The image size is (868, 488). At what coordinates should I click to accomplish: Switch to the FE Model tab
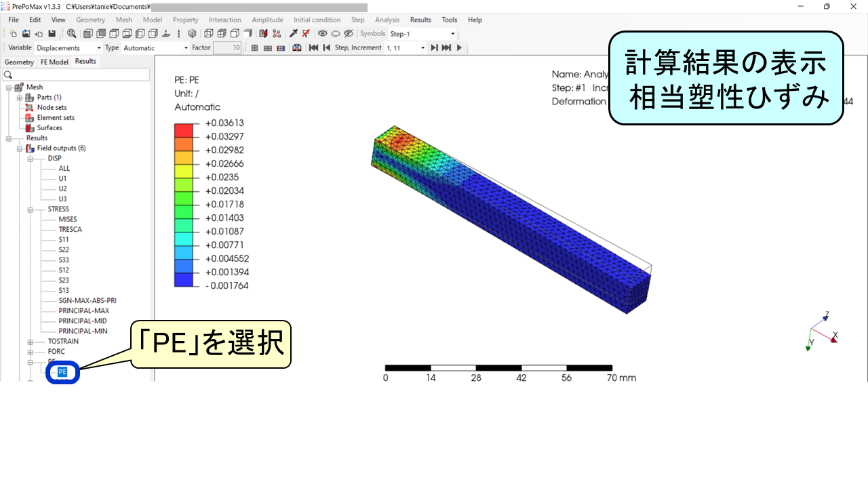point(54,62)
